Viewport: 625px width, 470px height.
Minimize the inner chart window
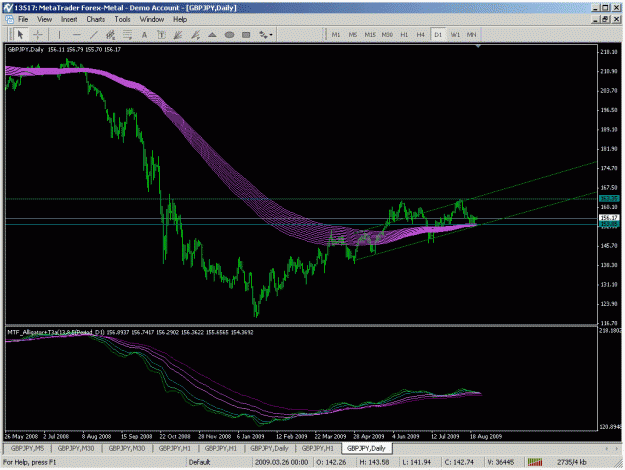[596, 19]
